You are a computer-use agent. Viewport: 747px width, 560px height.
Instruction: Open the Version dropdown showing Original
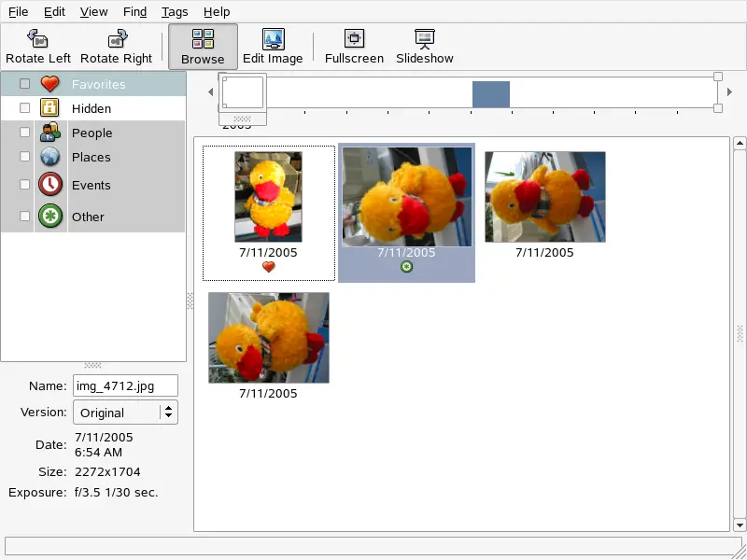(x=125, y=413)
